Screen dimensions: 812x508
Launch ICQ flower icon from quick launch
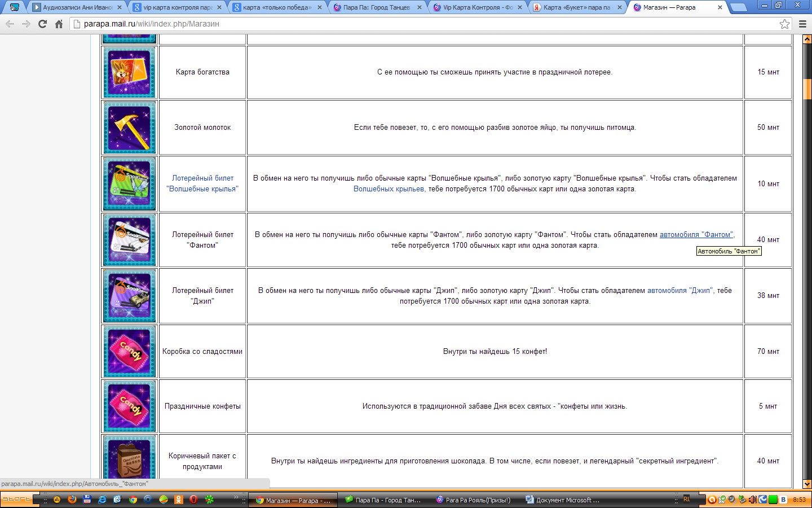(209, 500)
